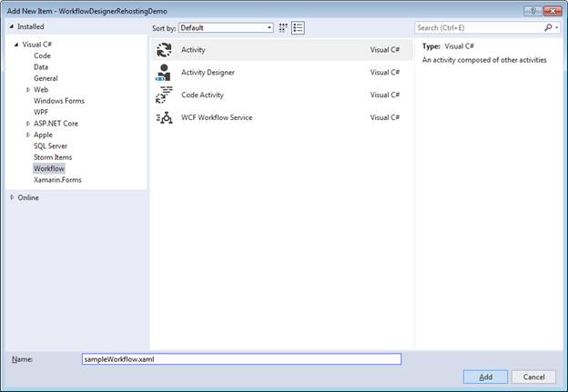Collapse the Visual C# node
Image resolution: width=568 pixels, height=392 pixels.
[16, 45]
